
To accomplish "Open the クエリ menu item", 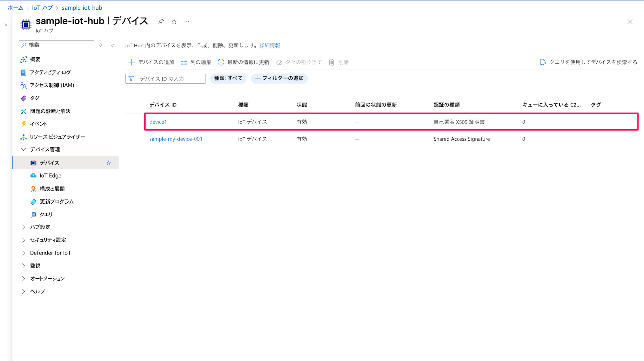I will (x=46, y=214).
